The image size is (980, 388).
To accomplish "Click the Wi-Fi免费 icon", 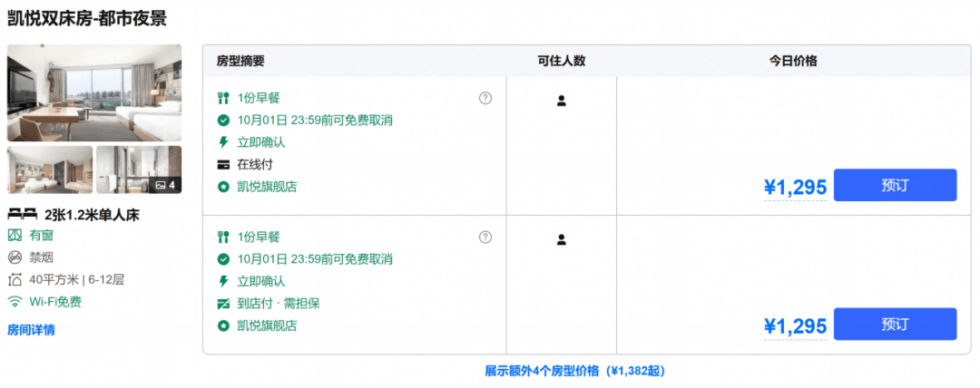I will click(15, 302).
